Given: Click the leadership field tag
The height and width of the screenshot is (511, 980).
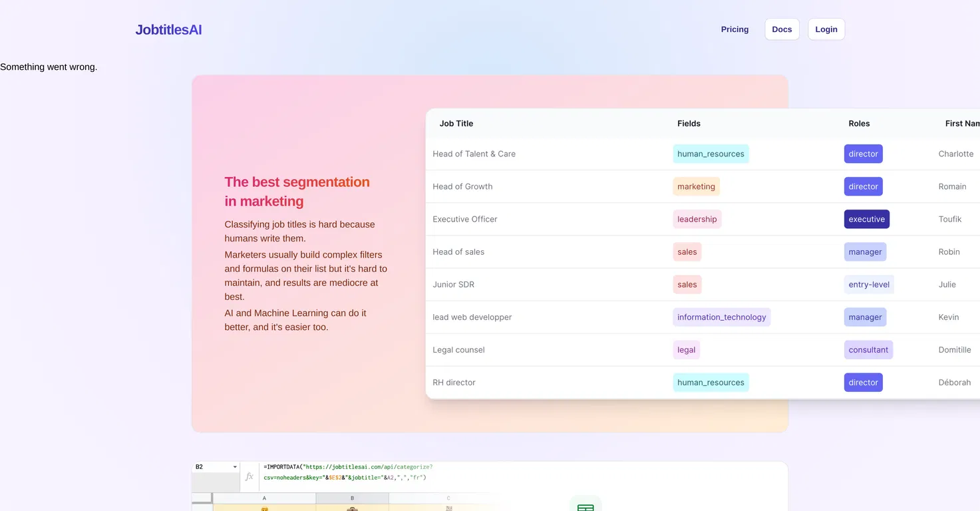Looking at the screenshot, I should tap(697, 219).
